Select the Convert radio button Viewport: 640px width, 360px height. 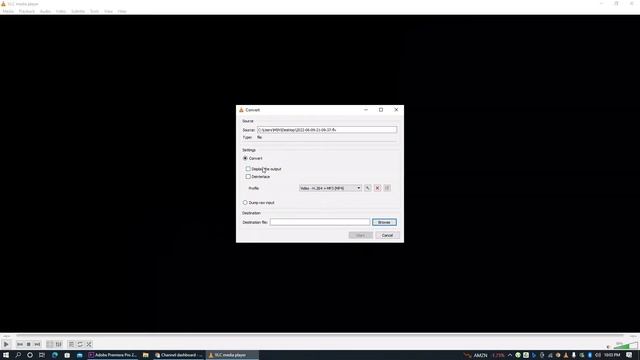[x=245, y=158]
